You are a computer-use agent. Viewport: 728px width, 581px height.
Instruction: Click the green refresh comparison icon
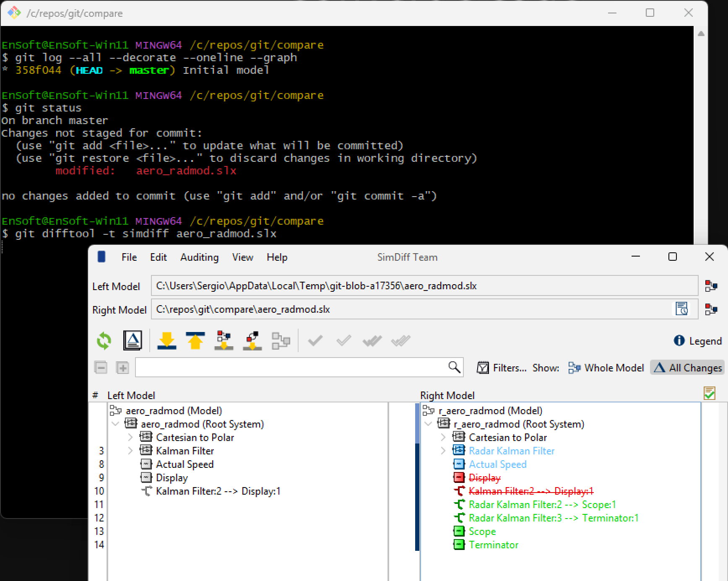pos(104,340)
